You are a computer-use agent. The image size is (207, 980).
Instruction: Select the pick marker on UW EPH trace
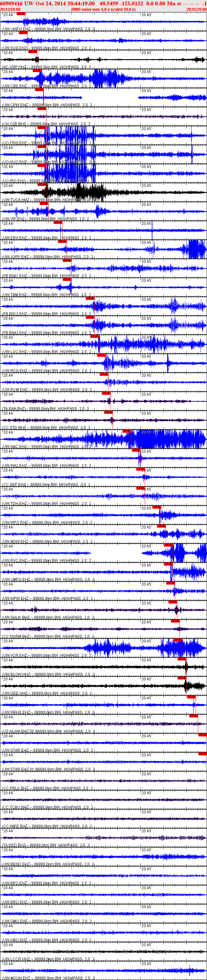[x=58, y=223]
